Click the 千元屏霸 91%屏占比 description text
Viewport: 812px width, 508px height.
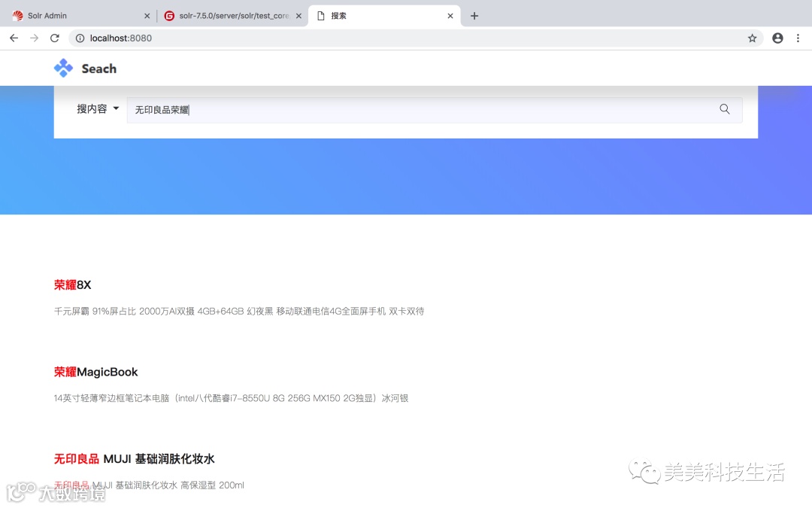coord(239,311)
